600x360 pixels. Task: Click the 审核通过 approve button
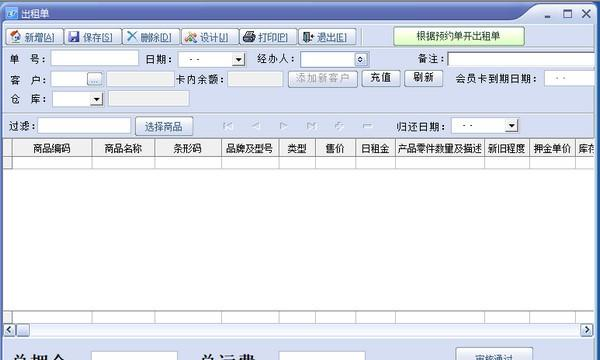[494, 354]
